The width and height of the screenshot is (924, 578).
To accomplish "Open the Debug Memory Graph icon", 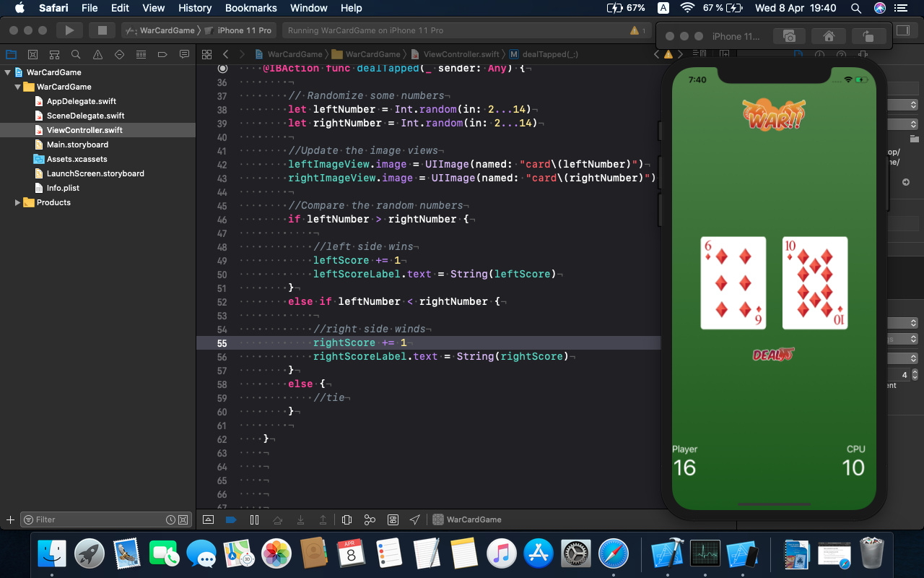I will [370, 519].
